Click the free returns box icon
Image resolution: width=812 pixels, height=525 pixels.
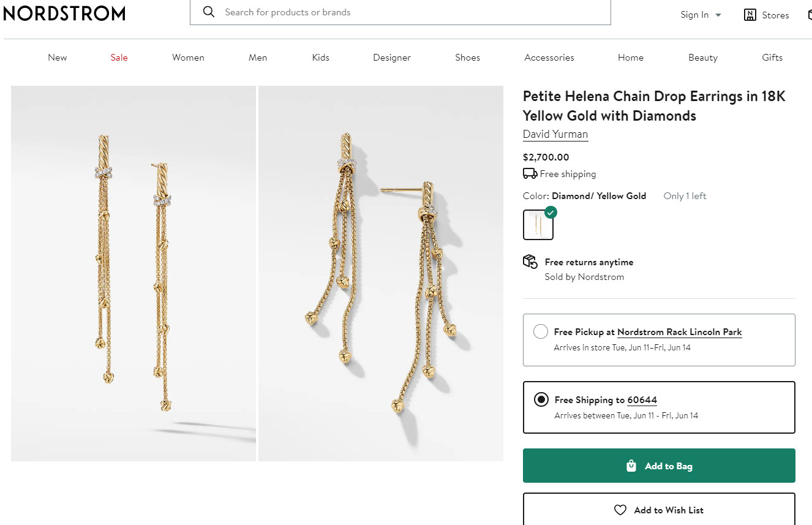pos(530,262)
